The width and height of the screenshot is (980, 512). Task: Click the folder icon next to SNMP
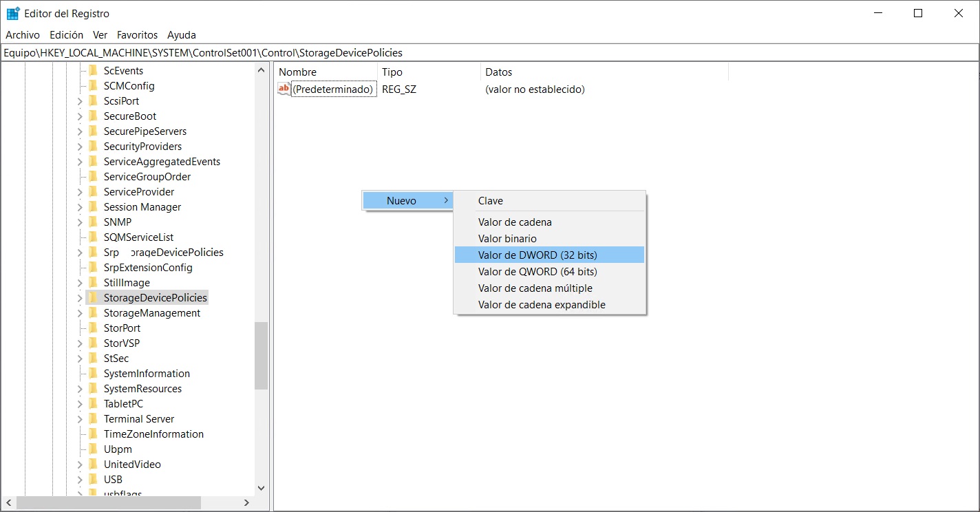(x=93, y=222)
